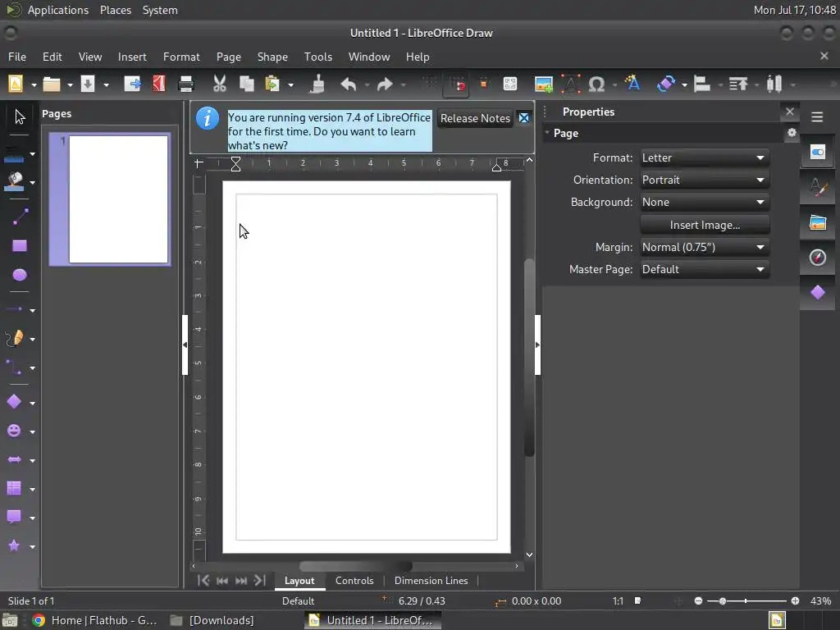Image resolution: width=840 pixels, height=630 pixels.
Task: Click the zoom out minus button
Action: (698, 601)
